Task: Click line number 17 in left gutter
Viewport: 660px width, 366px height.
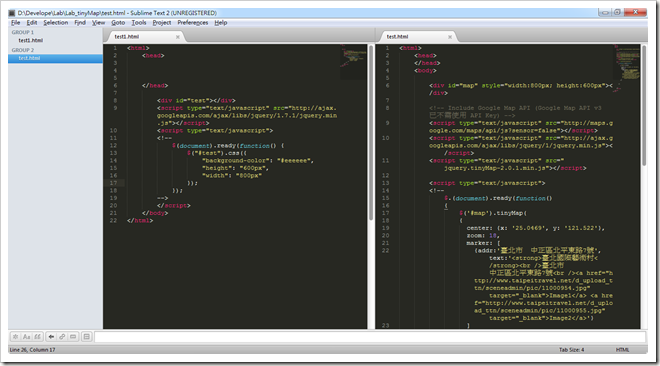Action: (x=113, y=183)
